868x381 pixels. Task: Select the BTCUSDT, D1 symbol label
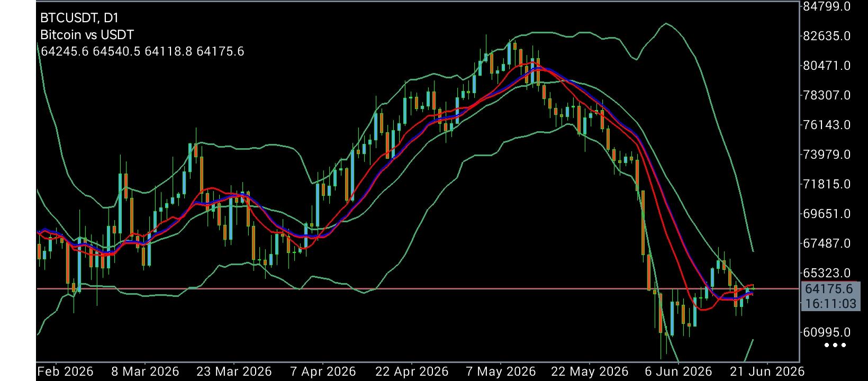pyautogui.click(x=79, y=18)
